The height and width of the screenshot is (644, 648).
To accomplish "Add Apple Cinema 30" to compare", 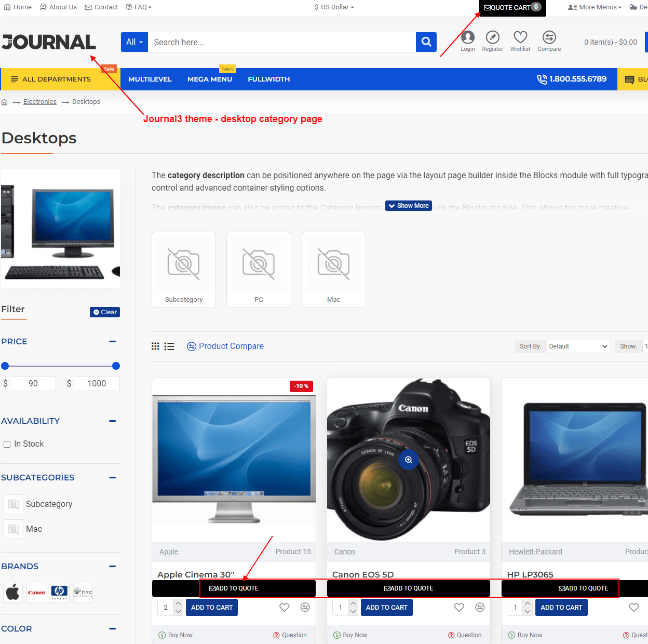I will 305,607.
